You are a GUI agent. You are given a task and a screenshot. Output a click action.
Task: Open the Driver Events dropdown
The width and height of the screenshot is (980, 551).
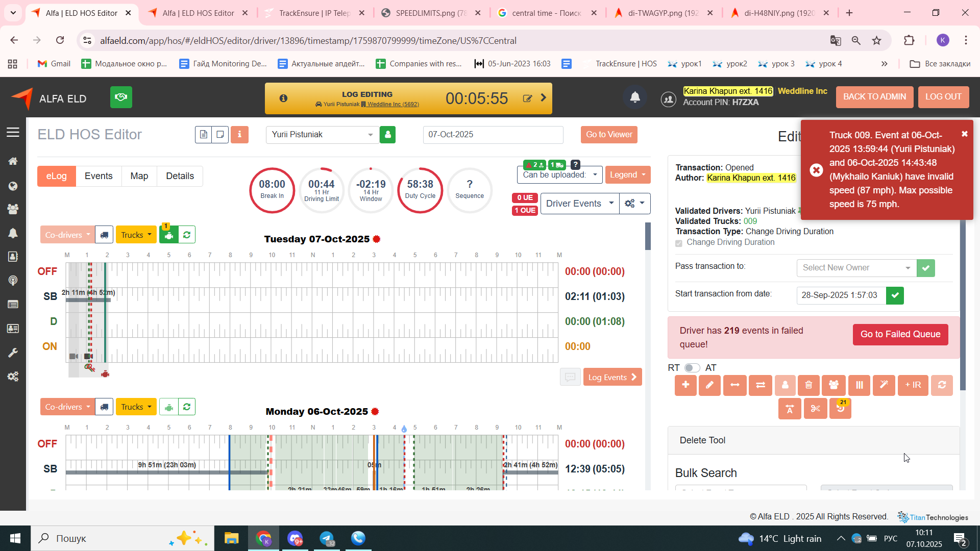coord(579,204)
